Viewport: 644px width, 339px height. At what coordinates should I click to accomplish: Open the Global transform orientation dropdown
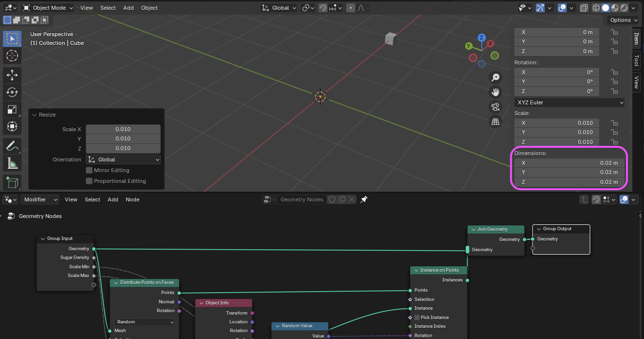coord(278,8)
